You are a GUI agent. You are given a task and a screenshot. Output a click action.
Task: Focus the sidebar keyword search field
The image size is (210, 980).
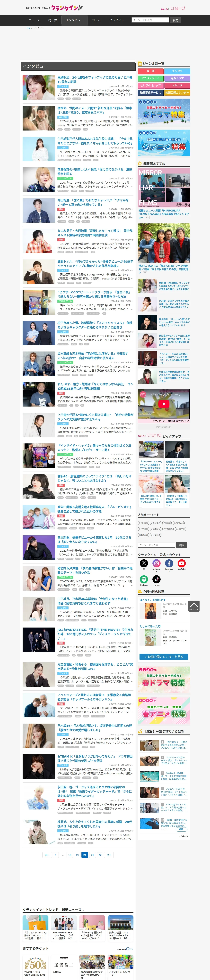pyautogui.click(x=157, y=545)
